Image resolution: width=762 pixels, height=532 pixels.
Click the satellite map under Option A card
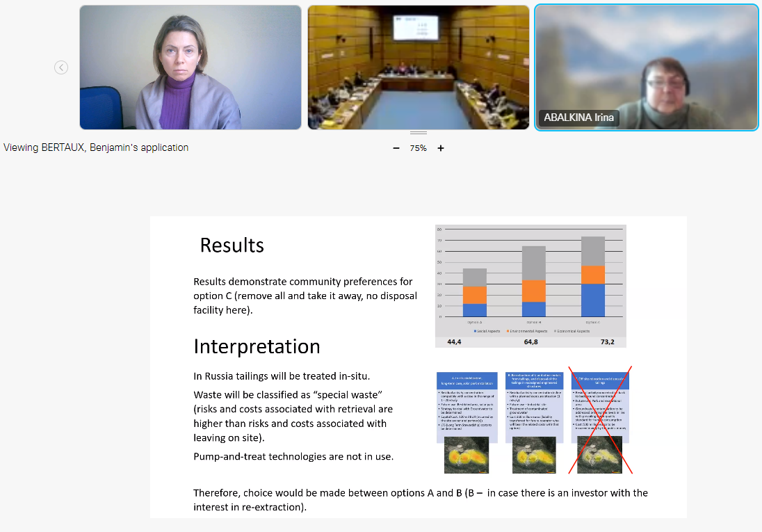tap(467, 456)
